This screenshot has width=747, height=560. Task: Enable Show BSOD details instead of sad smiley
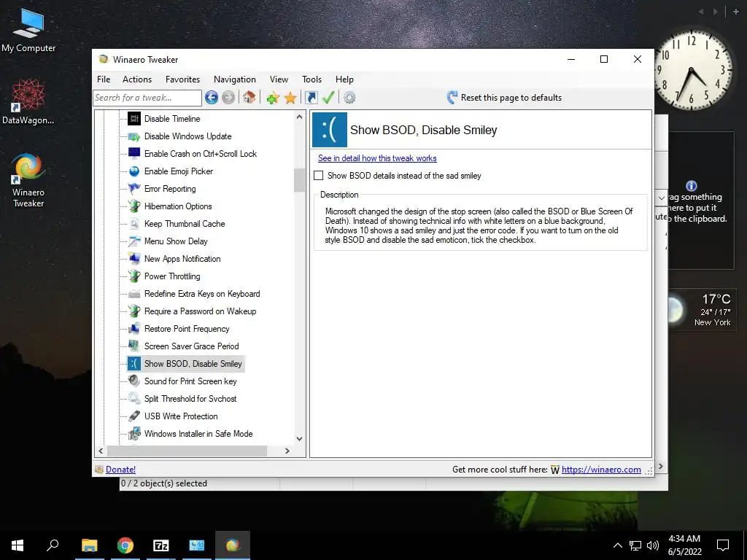(x=319, y=176)
